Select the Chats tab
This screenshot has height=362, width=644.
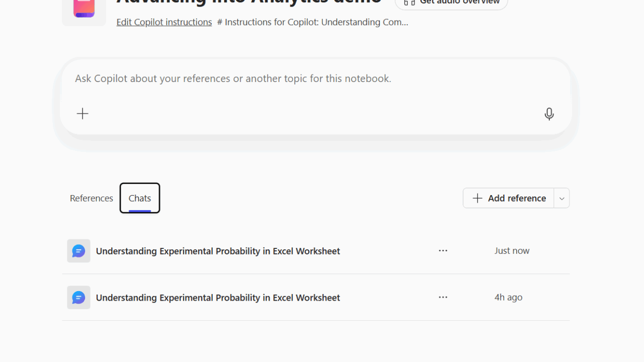(140, 198)
